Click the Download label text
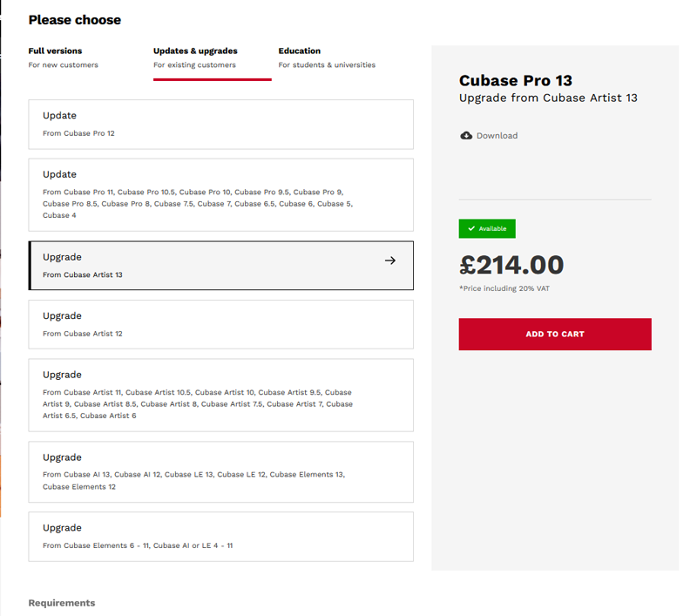The image size is (697, 616). pyautogui.click(x=497, y=136)
